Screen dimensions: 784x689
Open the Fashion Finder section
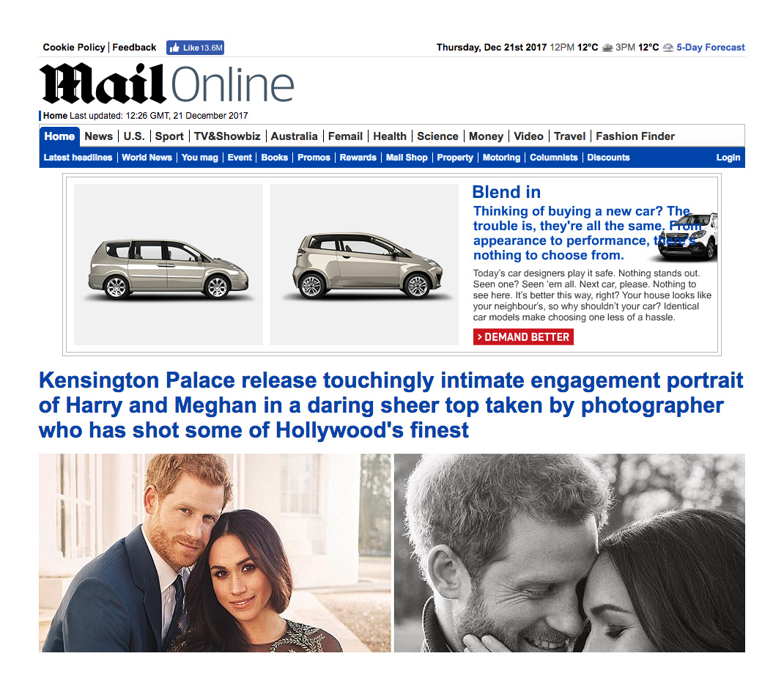[635, 136]
